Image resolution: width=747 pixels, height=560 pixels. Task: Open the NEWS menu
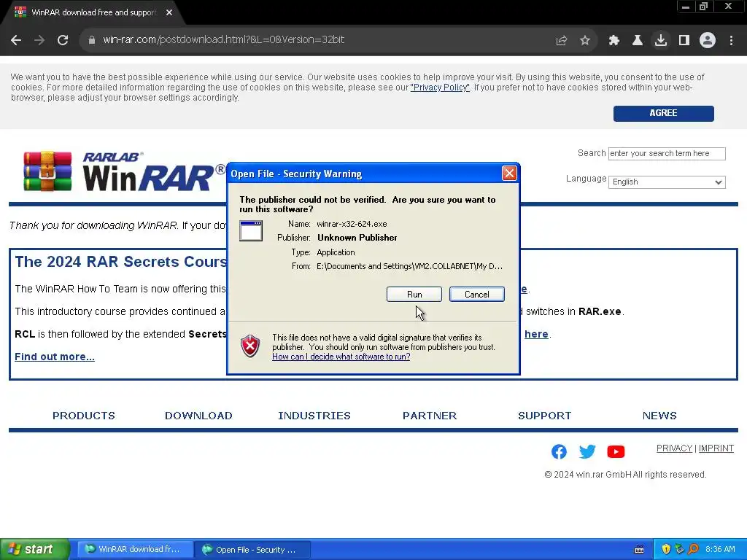[x=659, y=416]
